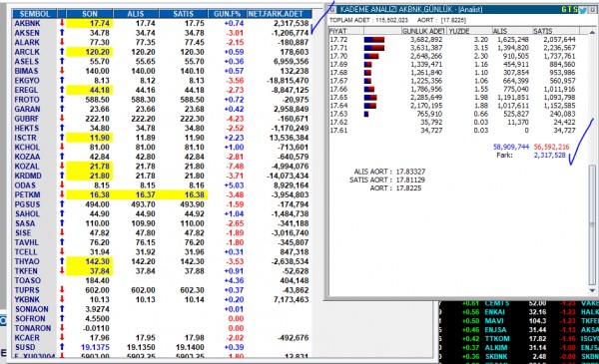The width and height of the screenshot is (599, 364).
Task: Select the AKBNK symbol row
Action: (x=162, y=23)
